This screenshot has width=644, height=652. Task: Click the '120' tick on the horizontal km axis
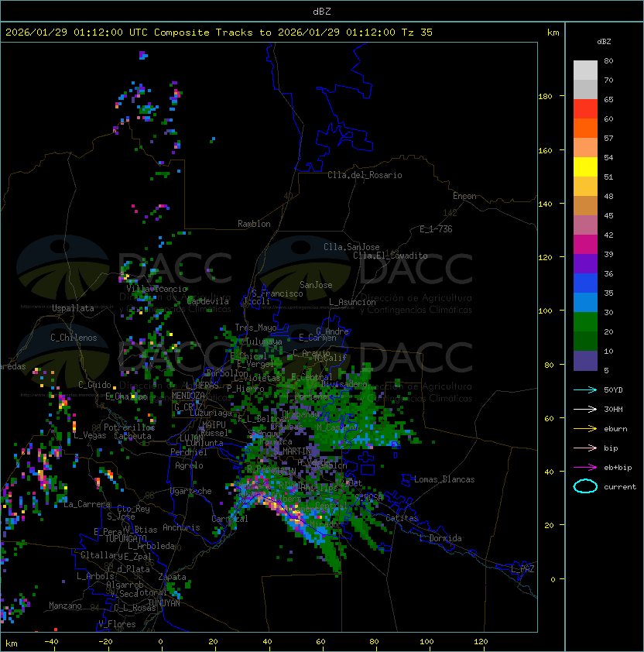pos(481,642)
